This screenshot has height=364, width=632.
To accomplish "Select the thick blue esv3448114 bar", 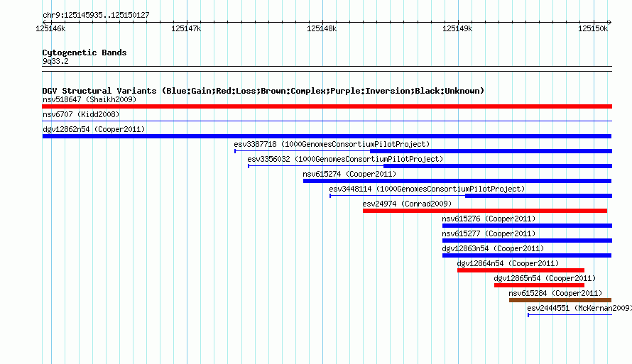I will pyautogui.click(x=538, y=196).
